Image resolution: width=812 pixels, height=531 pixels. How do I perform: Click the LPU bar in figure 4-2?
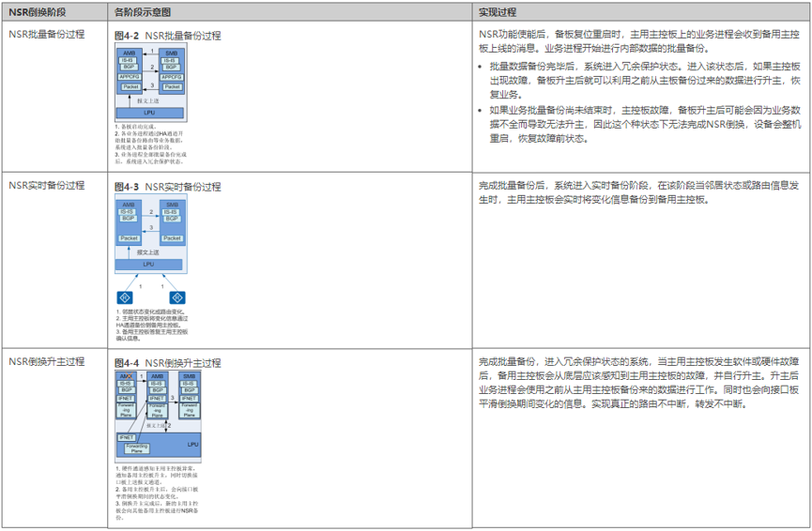point(149,113)
